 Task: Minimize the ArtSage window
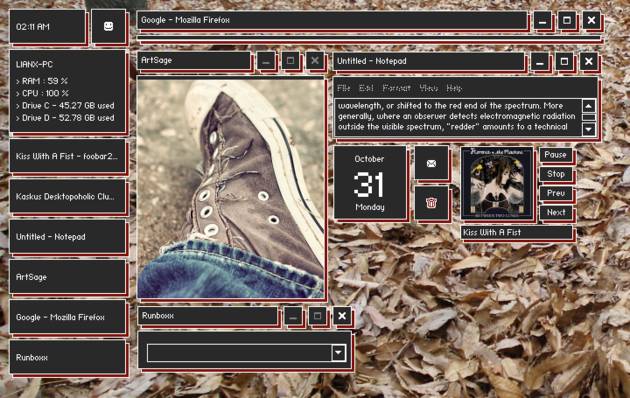266,61
